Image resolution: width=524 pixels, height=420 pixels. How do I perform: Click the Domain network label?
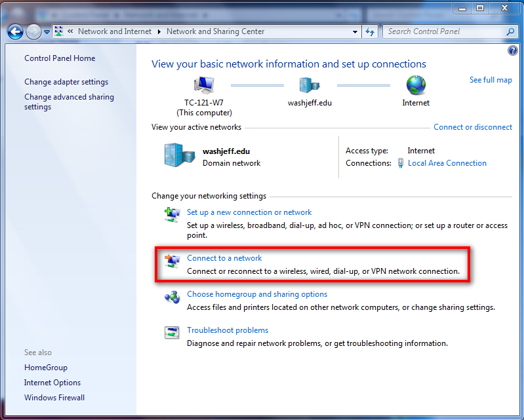coord(232,163)
